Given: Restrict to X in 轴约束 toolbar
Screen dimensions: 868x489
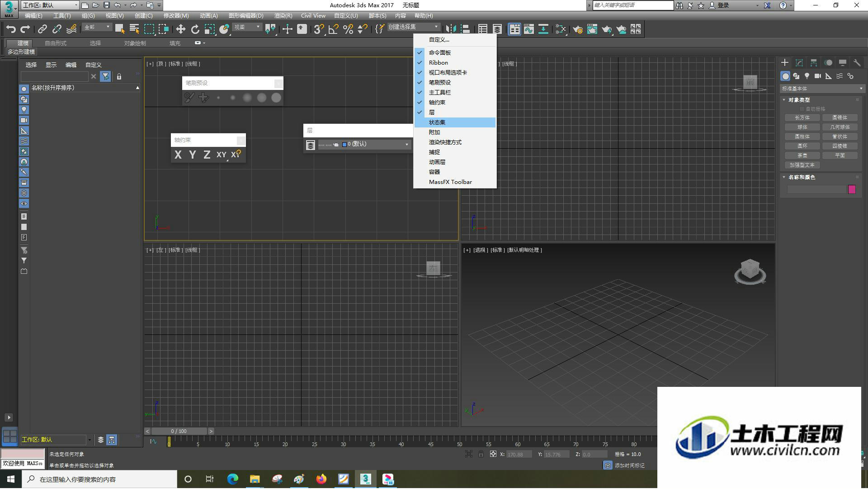Looking at the screenshot, I should pos(178,155).
